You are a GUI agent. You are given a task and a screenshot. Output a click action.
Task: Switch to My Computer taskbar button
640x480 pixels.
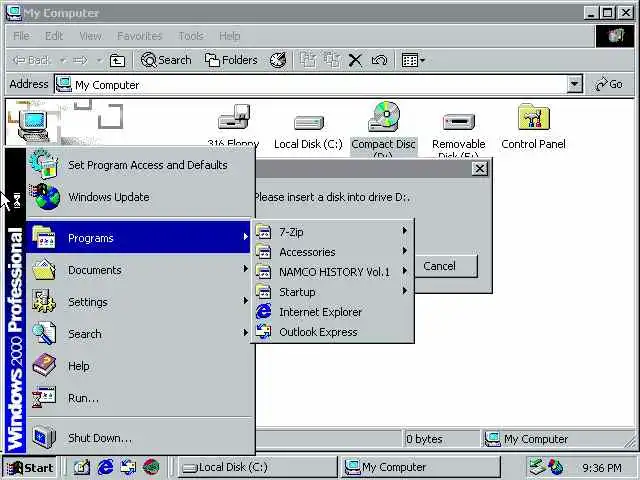421,467
